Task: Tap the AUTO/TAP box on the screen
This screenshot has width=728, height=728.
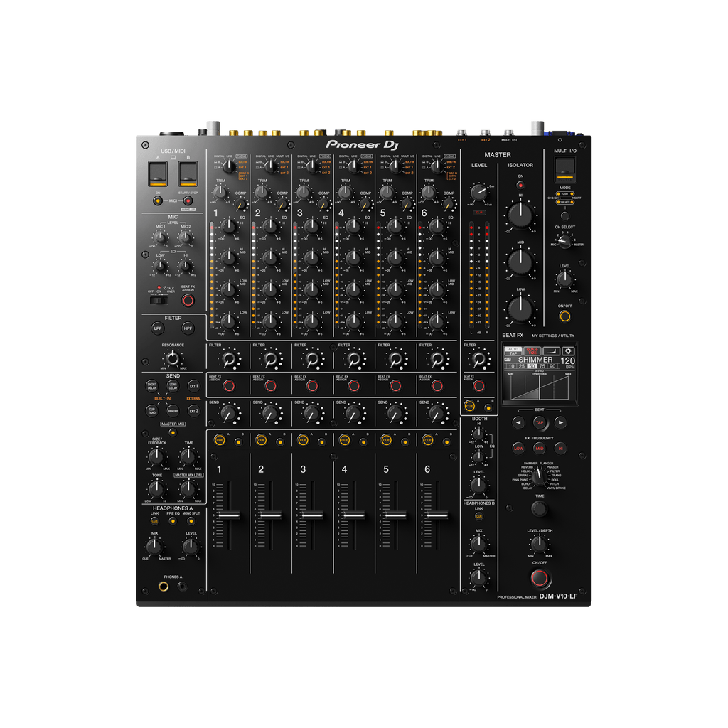Action: tap(513, 351)
